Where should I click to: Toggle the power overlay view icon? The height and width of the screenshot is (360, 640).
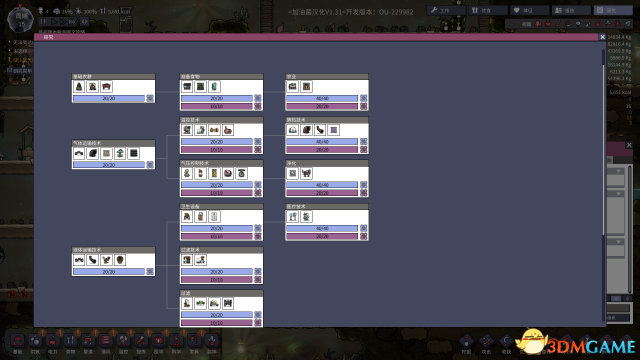click(548, 24)
